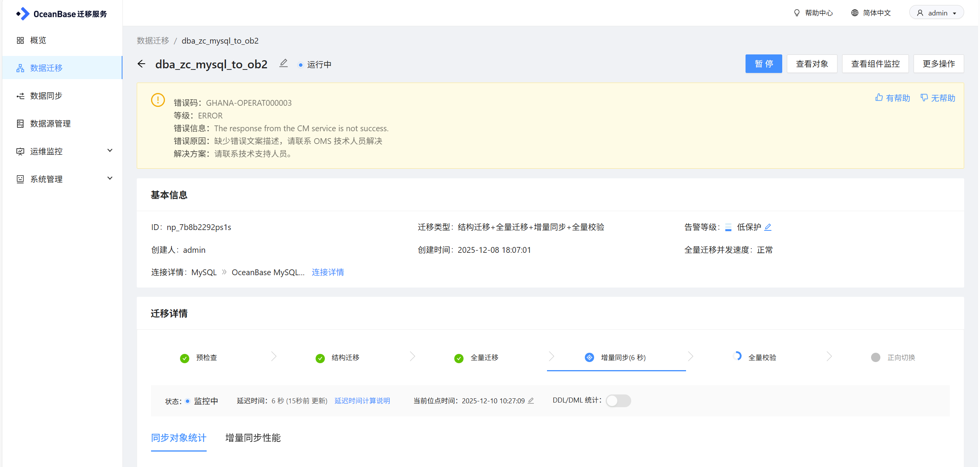Click the thumbs-down 无帮助 icon
The image size is (980, 467).
(924, 98)
